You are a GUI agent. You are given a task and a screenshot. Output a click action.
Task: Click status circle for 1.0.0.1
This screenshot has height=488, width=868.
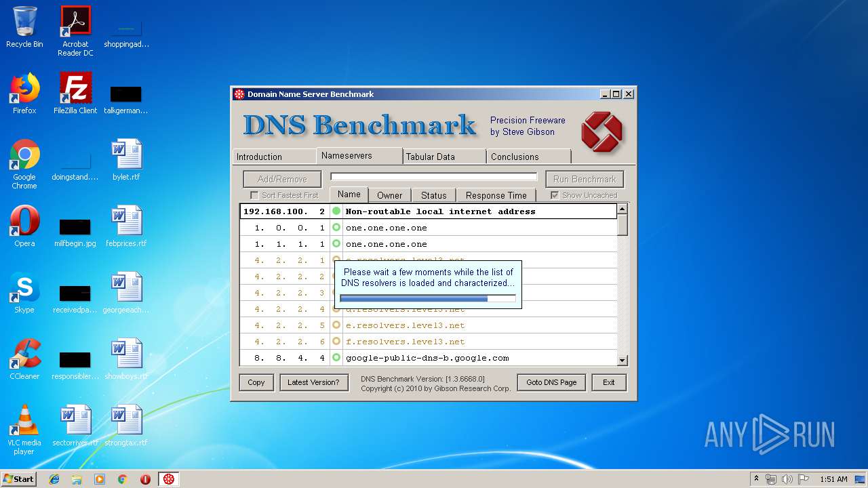(336, 228)
